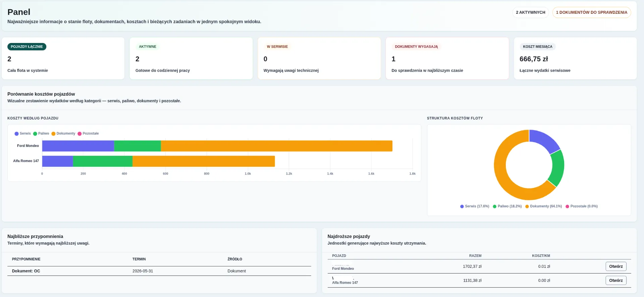Toggle Dokumenty series in bar chart legend

point(63,134)
